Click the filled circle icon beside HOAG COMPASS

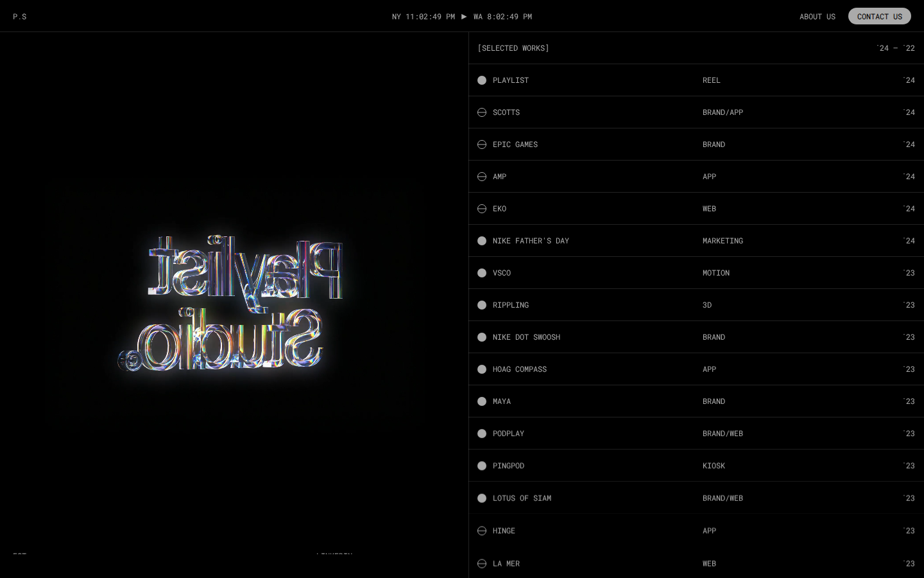pyautogui.click(x=482, y=369)
